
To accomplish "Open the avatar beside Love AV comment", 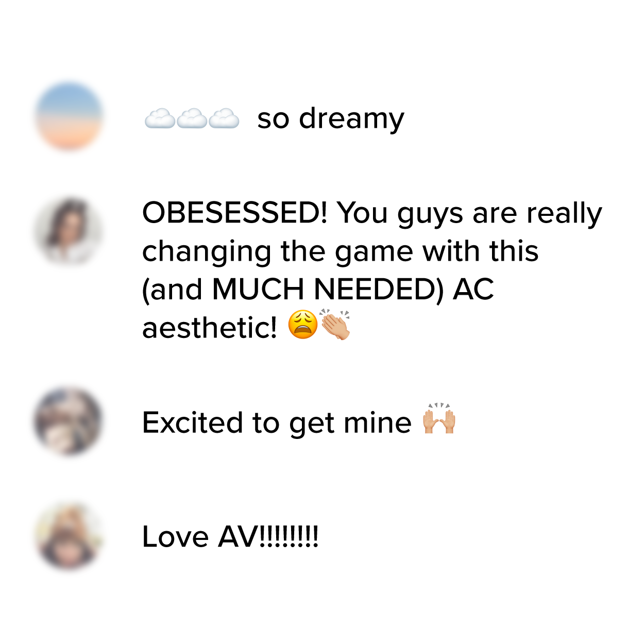I will click(69, 536).
